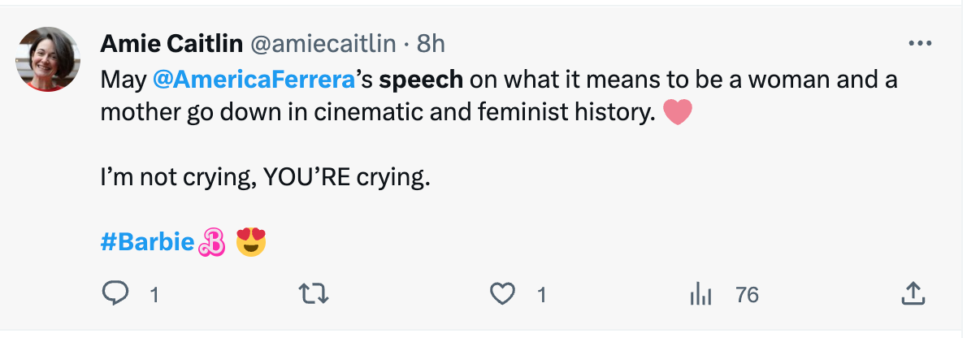Open Amie Caitlin's profile picture
980x338 pixels.
pos(49,59)
